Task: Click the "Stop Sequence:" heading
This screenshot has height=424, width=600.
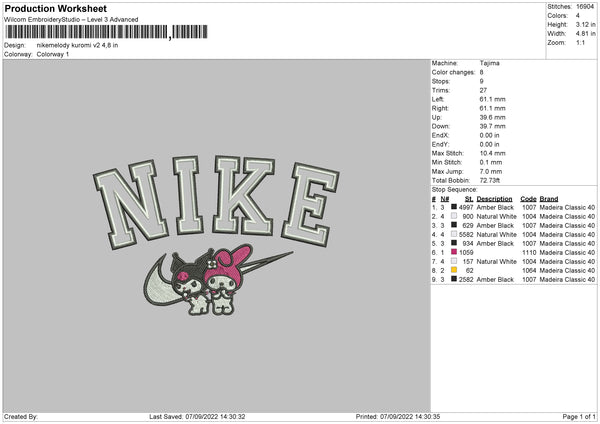Action: 455,190
